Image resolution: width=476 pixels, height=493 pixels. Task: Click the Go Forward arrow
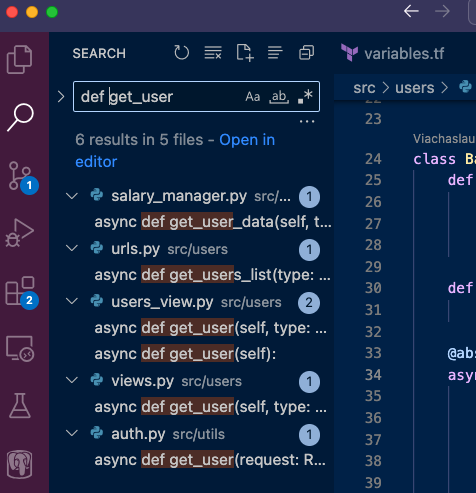point(442,11)
